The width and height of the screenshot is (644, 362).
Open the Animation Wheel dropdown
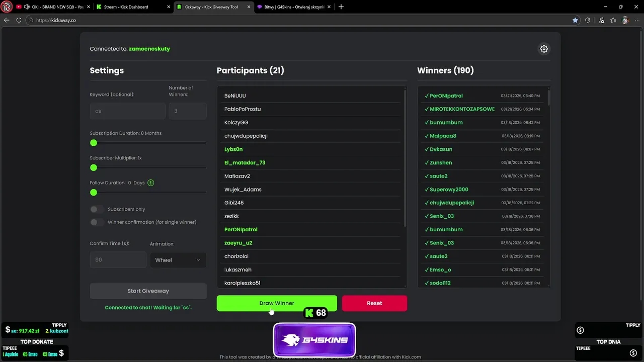tap(178, 260)
